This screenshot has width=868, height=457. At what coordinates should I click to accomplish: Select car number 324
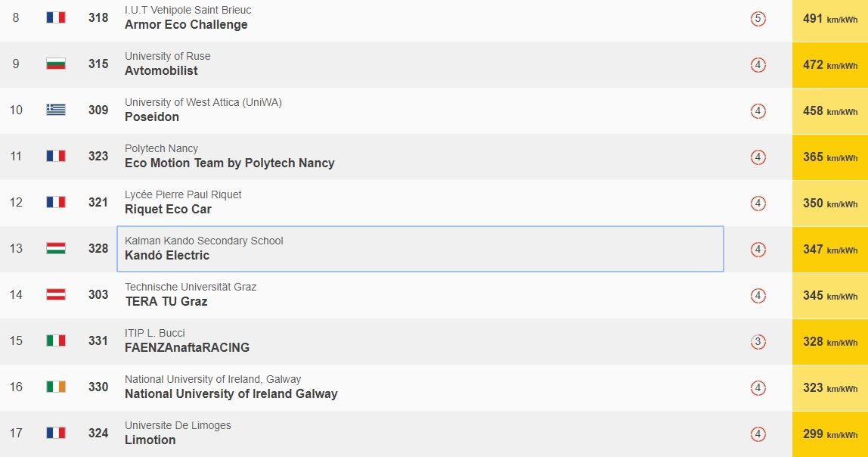click(x=98, y=433)
